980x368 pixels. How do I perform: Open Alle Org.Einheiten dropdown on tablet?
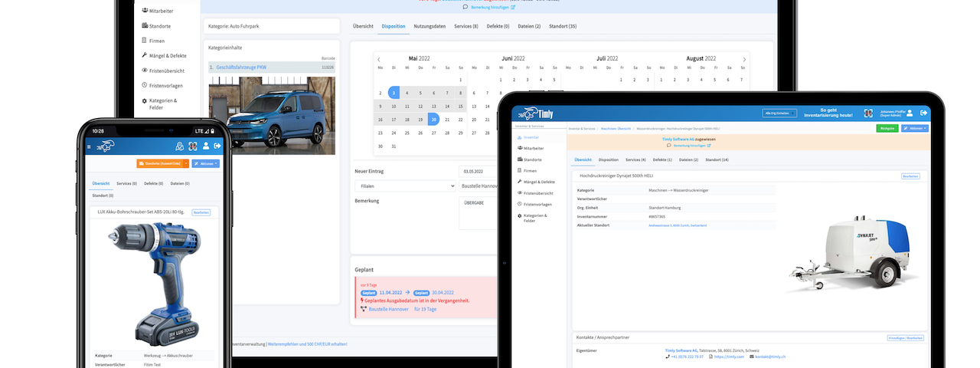click(780, 113)
